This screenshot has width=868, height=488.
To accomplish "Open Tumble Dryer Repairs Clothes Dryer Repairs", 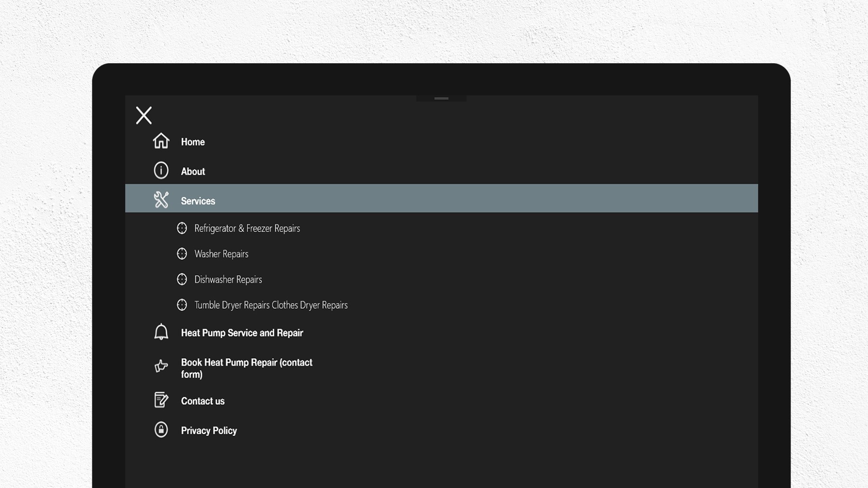I will tap(271, 305).
